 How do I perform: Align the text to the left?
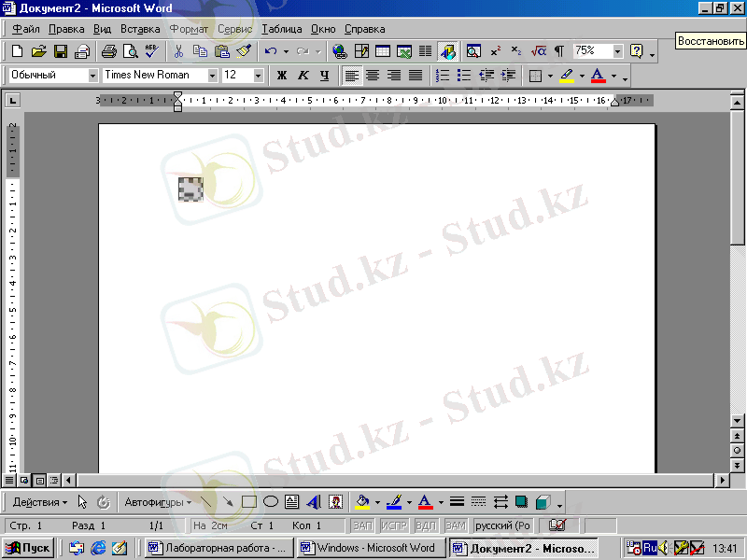(352, 76)
